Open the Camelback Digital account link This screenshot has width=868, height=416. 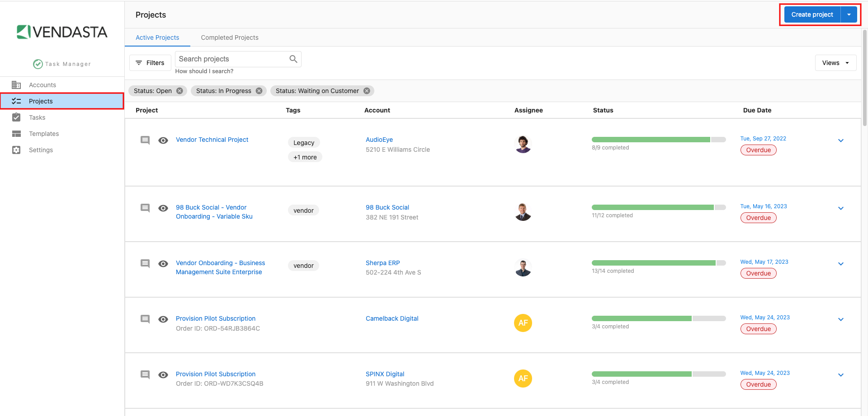(392, 318)
